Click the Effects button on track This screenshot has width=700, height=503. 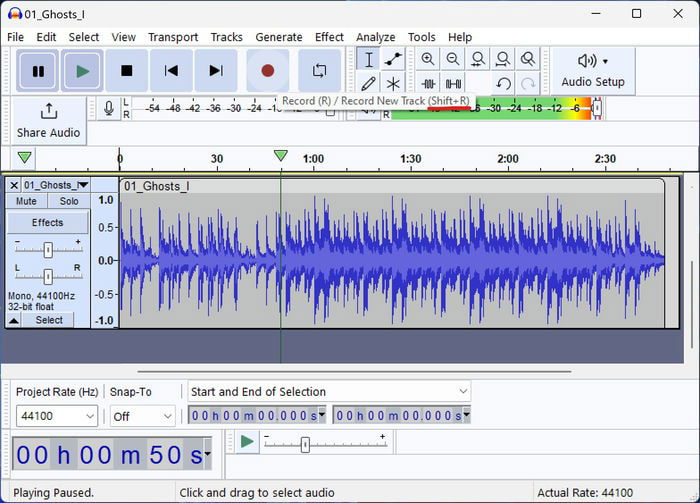click(x=47, y=222)
